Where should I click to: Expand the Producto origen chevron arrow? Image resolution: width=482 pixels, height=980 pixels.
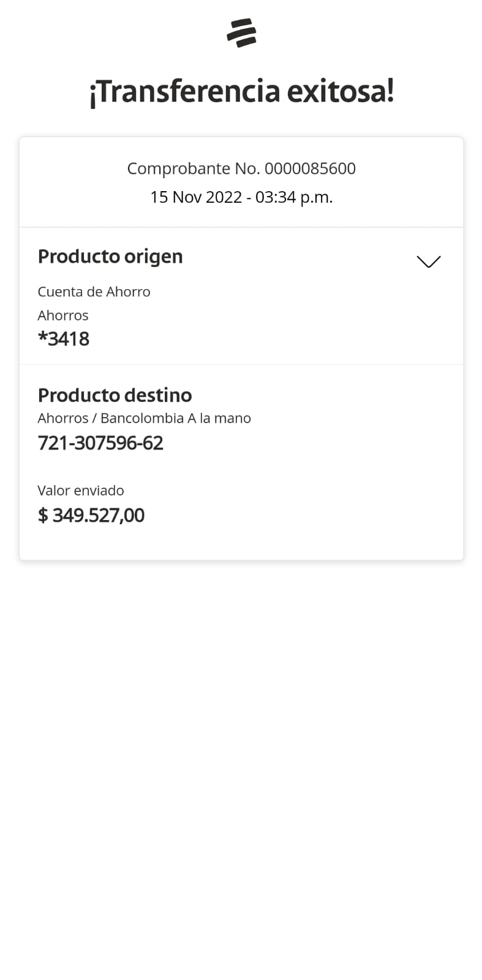point(428,262)
